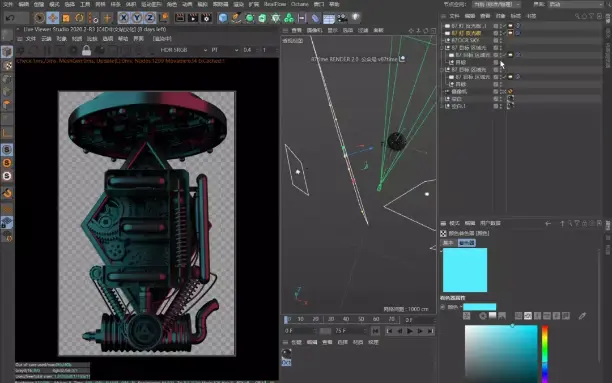
Task: Open the MoGraph Cloner green icon
Action: coord(289,18)
